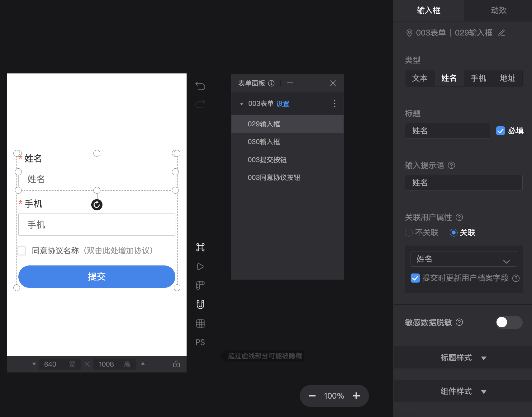Click the help icon beside 提交时更新用户档案字段
The image size is (532, 417).
click(x=516, y=278)
